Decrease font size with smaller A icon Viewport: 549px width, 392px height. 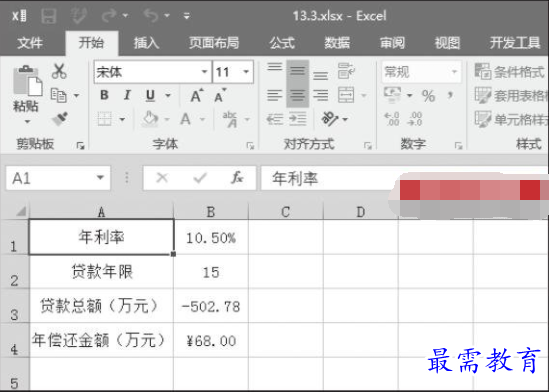click(220, 95)
